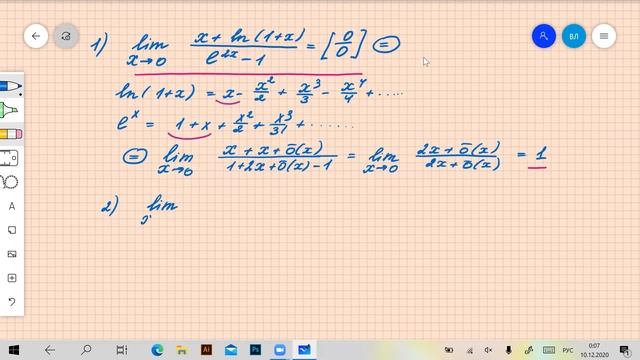The height and width of the screenshot is (360, 640).
Task: Open the whiteboard settings hamburger menu
Action: 604,36
